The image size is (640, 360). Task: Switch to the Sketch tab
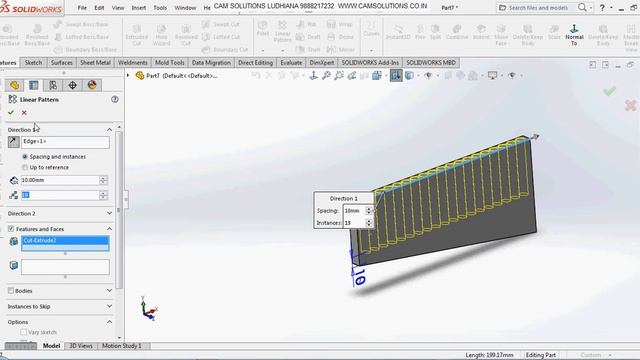click(33, 62)
